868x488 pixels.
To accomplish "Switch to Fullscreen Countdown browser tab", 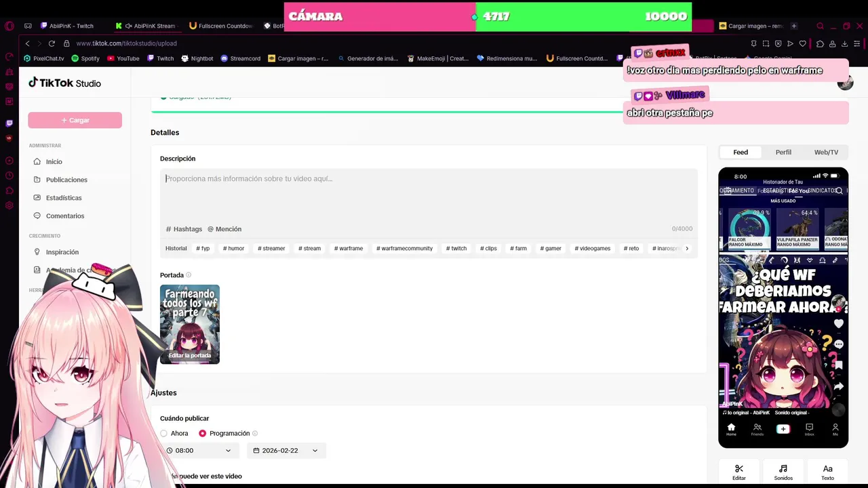I will pyautogui.click(x=222, y=26).
